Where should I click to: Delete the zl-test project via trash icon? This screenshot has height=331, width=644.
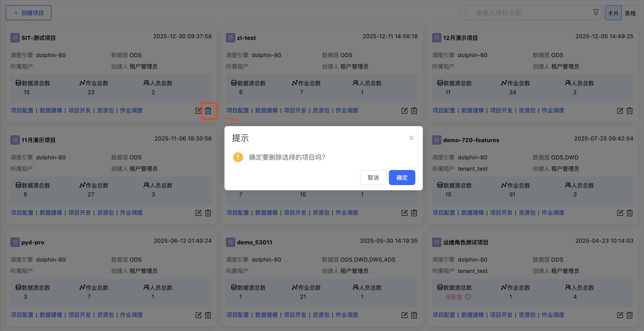pyautogui.click(x=414, y=111)
